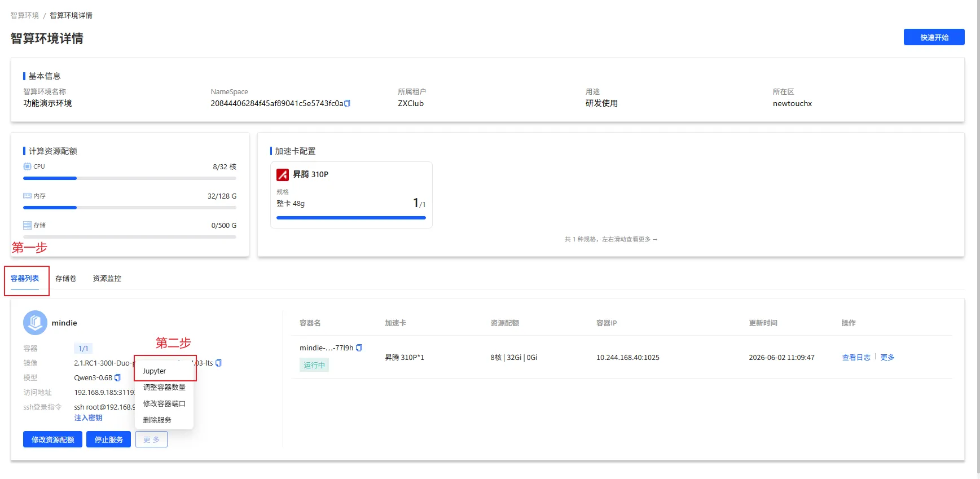Click the Ascend 310P accelerator logo
Viewport: 980px width, 479px height.
(x=283, y=174)
